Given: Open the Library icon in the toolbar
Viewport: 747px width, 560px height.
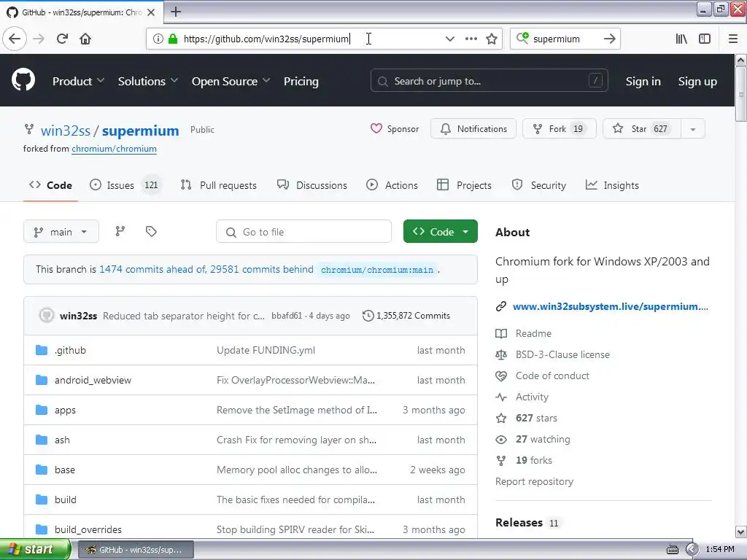Looking at the screenshot, I should [681, 39].
